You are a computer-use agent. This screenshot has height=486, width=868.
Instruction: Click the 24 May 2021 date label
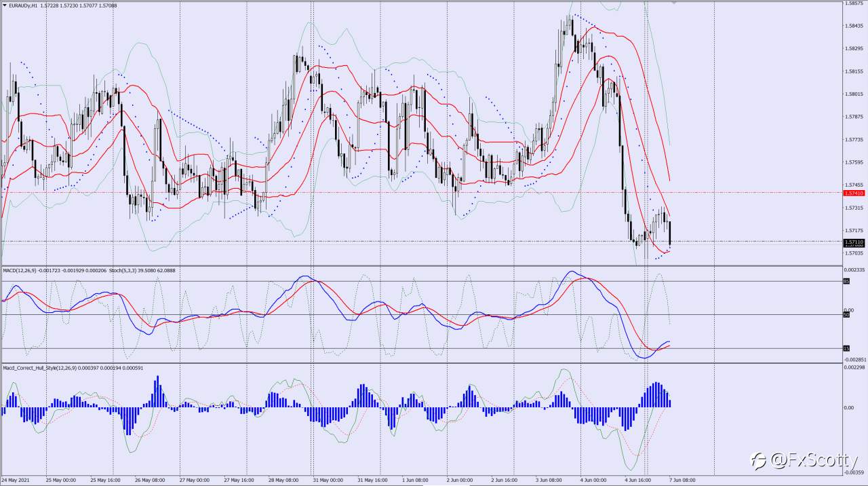(15, 481)
